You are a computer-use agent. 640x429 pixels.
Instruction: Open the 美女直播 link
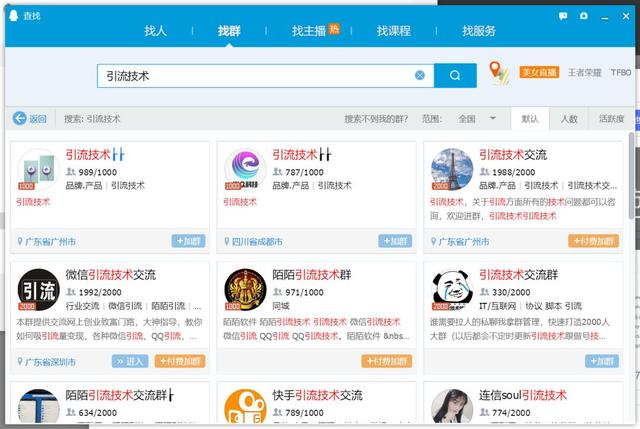[538, 72]
